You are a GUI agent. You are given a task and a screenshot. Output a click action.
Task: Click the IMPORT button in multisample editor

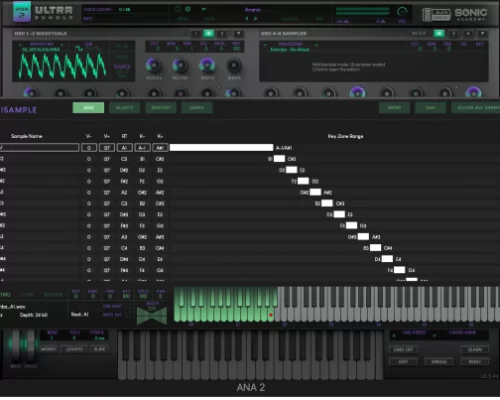(x=394, y=108)
